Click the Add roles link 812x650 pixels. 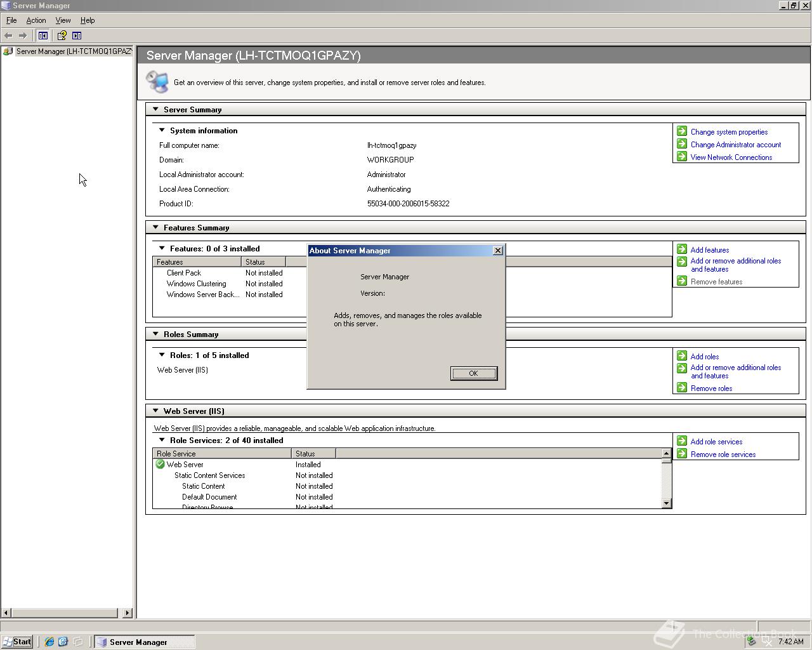point(705,357)
